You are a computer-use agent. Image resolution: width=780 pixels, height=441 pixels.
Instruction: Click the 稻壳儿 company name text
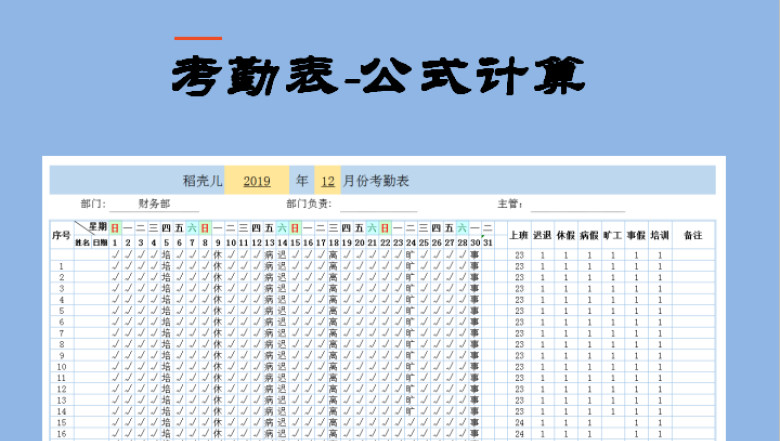(202, 180)
